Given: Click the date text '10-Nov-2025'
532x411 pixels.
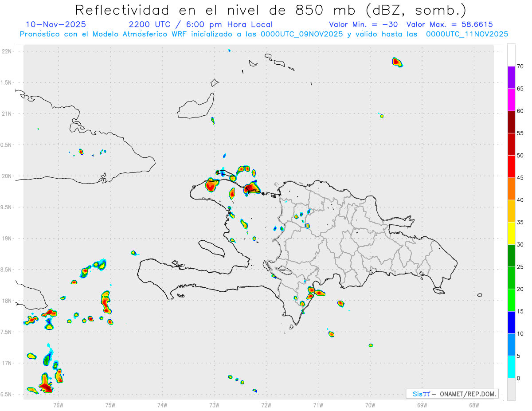Looking at the screenshot, I should [56, 24].
